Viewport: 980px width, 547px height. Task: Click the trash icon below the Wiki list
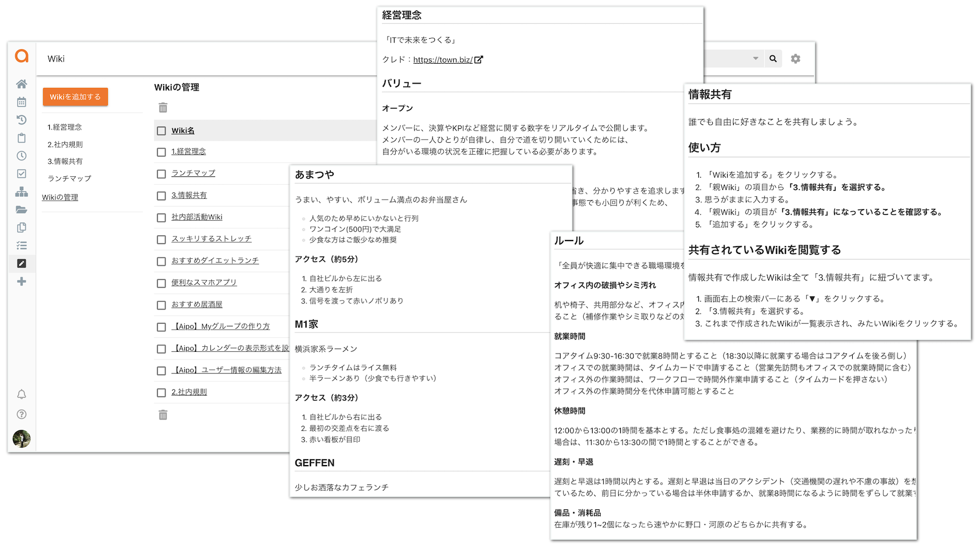tap(163, 415)
